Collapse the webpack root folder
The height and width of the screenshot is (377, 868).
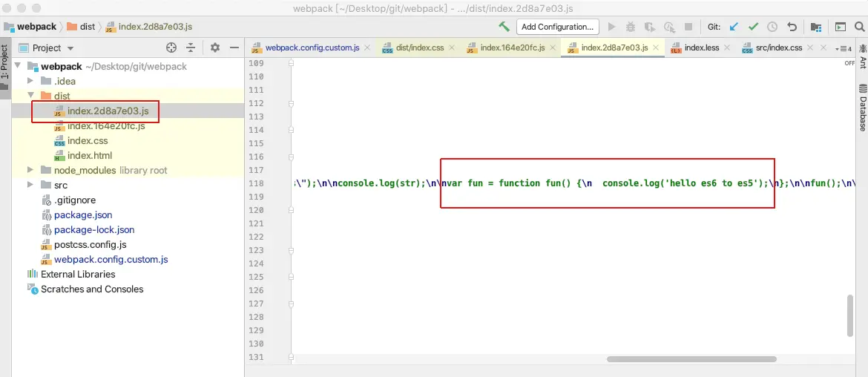pyautogui.click(x=18, y=67)
